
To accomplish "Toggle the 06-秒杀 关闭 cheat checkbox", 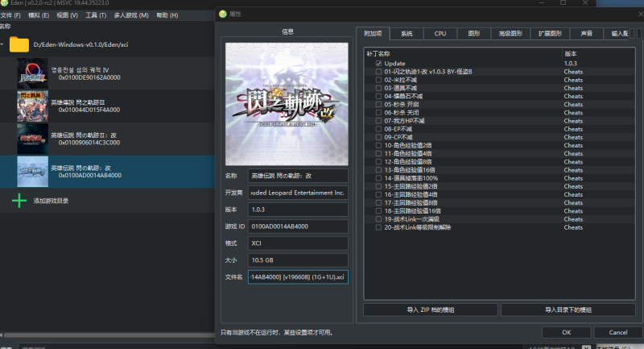I will coord(378,113).
